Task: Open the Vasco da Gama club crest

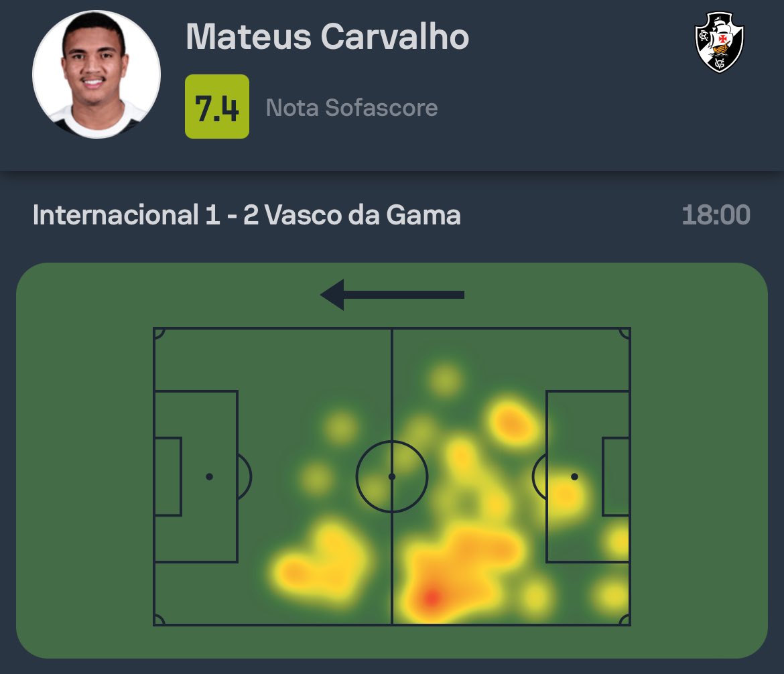Action: (x=720, y=42)
